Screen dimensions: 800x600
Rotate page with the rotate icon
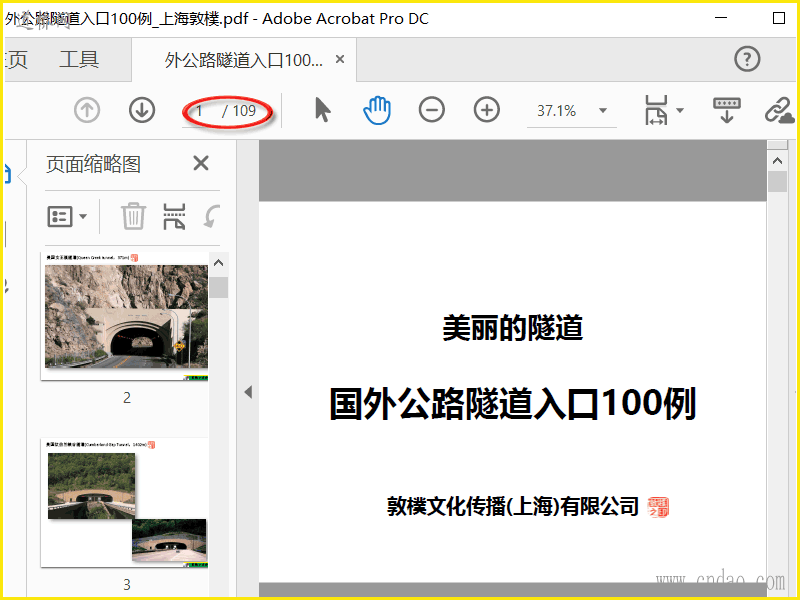(211, 216)
